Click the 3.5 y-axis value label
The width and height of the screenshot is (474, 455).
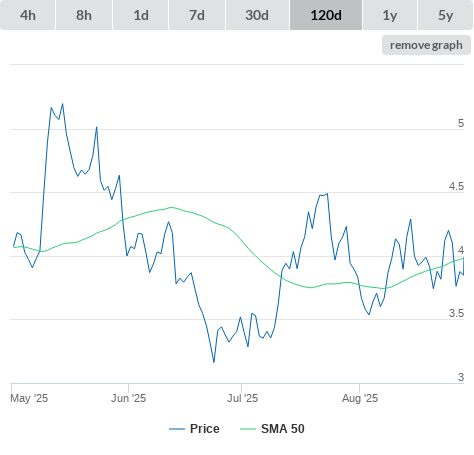pyautogui.click(x=456, y=313)
